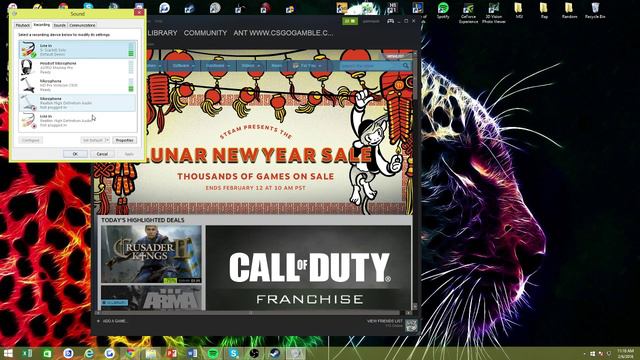Open the Rap desktop folder
The image size is (640, 360).
(x=544, y=11)
